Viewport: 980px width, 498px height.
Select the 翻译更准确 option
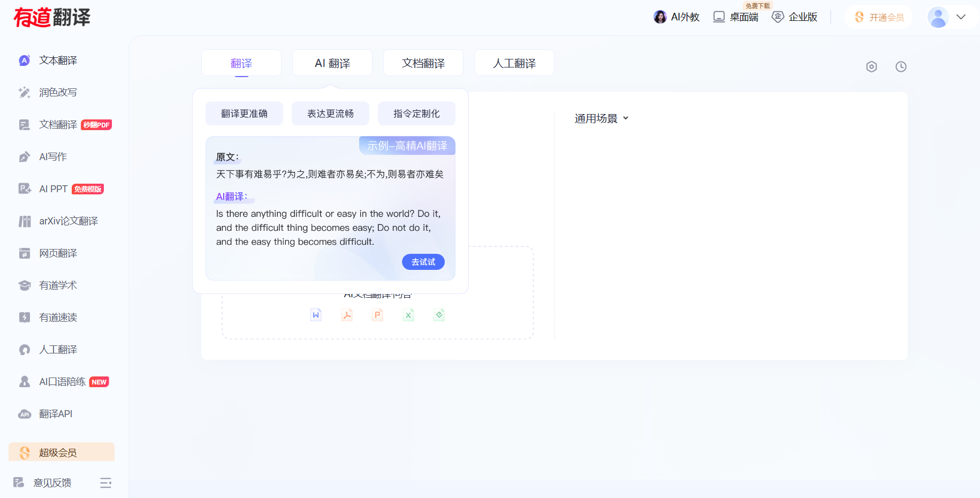pos(244,114)
